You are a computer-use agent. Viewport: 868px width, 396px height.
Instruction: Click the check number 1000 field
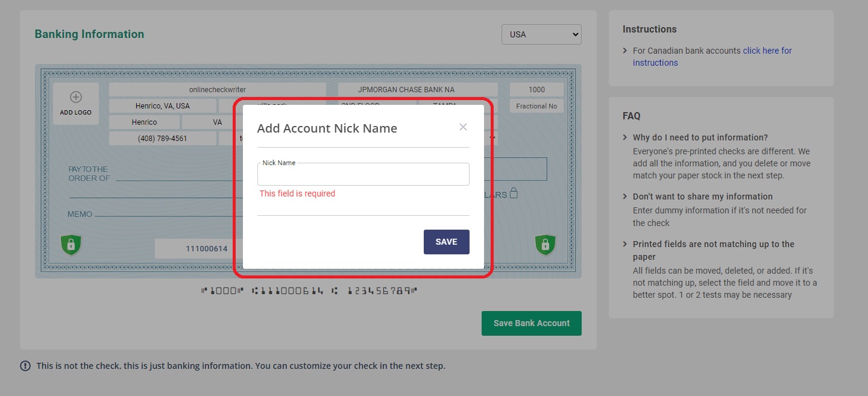[536, 90]
